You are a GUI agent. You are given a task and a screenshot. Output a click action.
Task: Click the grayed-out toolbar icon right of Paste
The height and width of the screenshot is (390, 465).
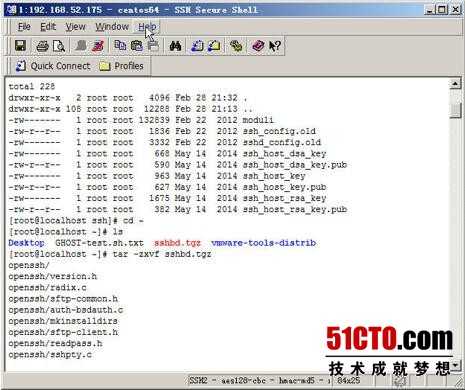(x=153, y=46)
